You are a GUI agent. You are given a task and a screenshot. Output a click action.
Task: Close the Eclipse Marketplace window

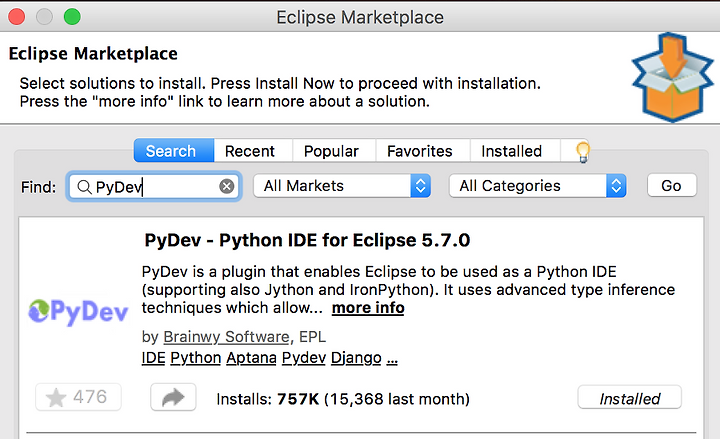point(17,17)
